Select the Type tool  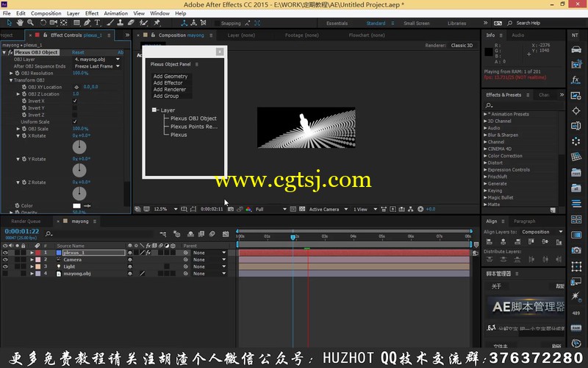(97, 23)
